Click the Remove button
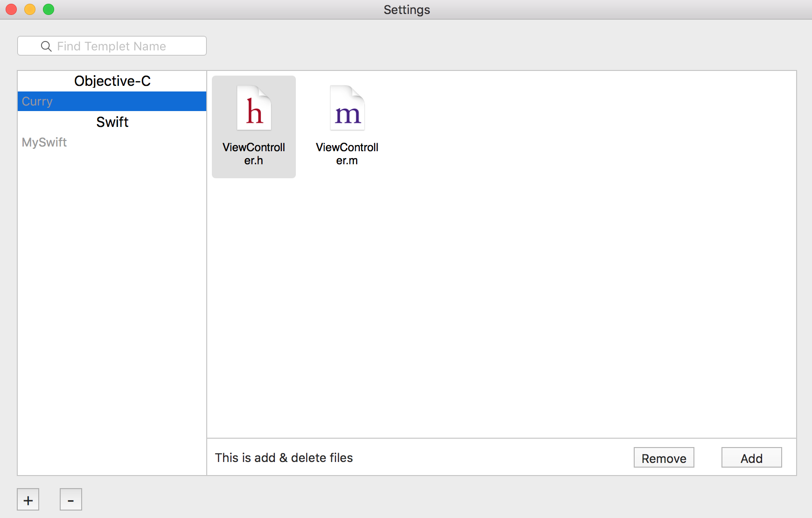This screenshot has height=518, width=812. [664, 458]
